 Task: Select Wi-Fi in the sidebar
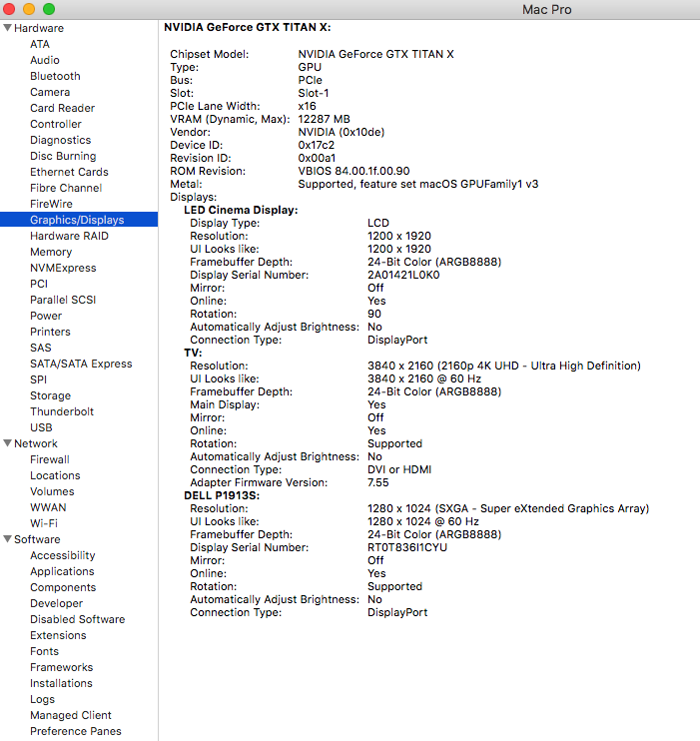click(x=44, y=523)
